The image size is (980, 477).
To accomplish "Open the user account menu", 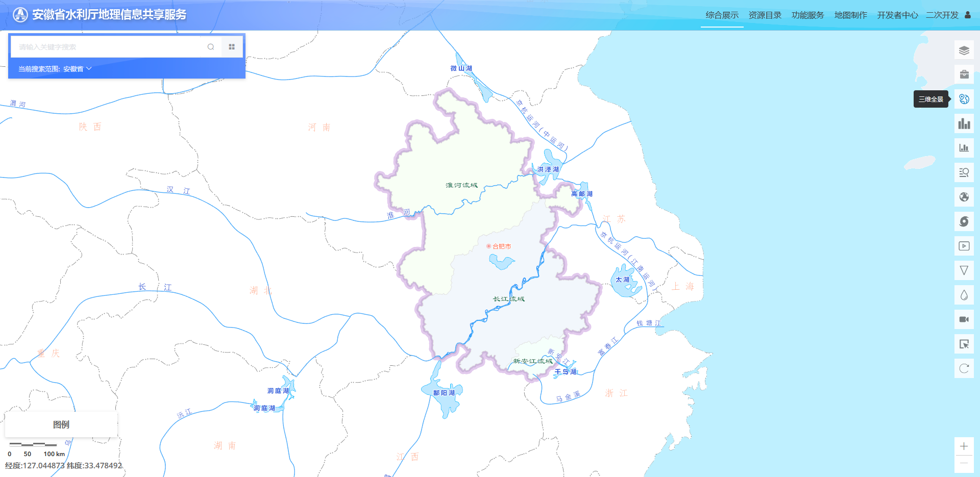I will coord(967,15).
